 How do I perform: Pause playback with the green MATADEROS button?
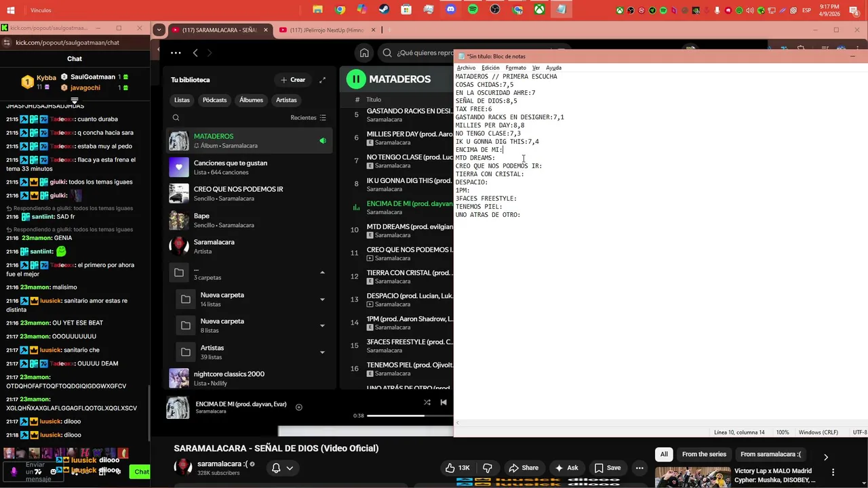pos(356,79)
